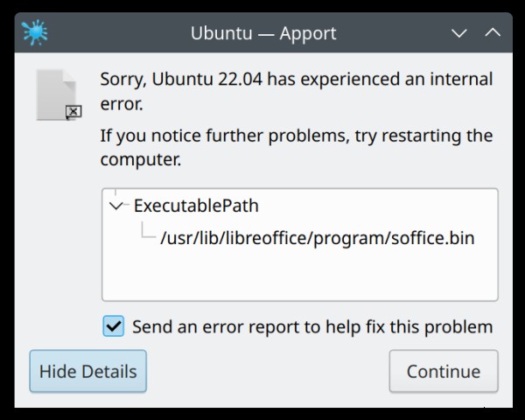
Task: Click the crashed document file icon
Action: [59, 94]
